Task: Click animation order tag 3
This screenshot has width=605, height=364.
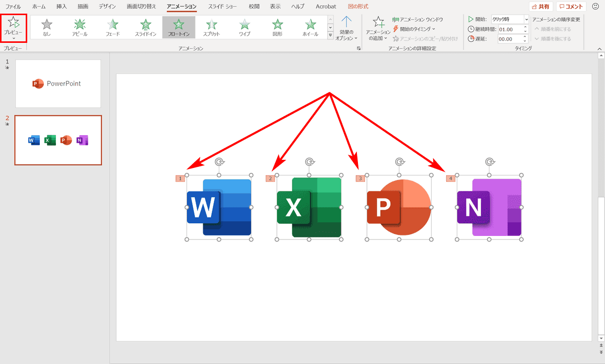Action: (x=360, y=178)
